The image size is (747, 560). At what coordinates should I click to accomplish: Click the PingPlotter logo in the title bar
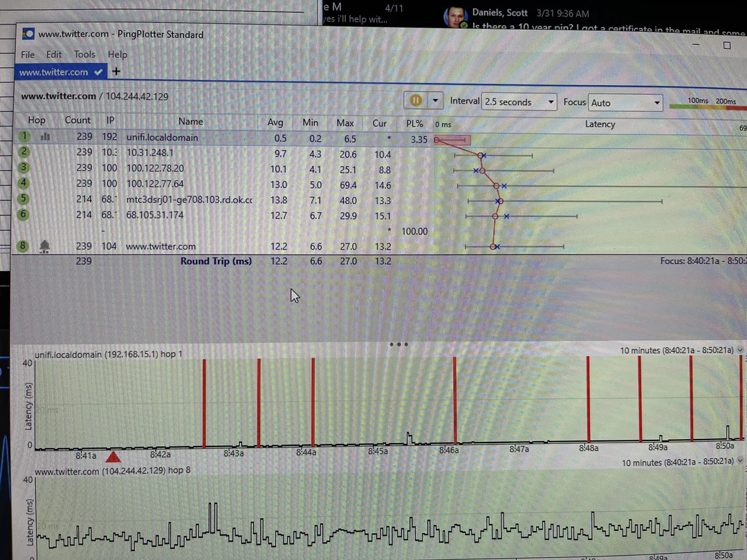point(28,33)
